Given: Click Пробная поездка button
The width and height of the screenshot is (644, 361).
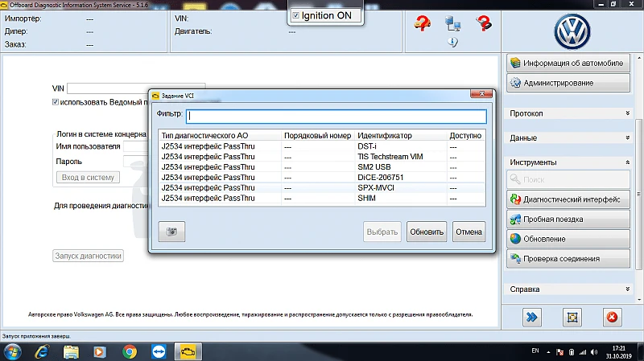Looking at the screenshot, I should pos(568,219).
